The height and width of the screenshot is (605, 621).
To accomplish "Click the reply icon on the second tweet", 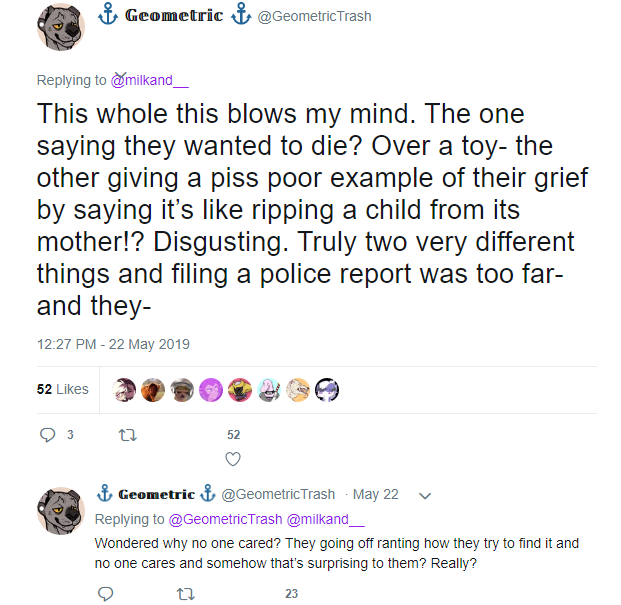I will click(x=106, y=593).
